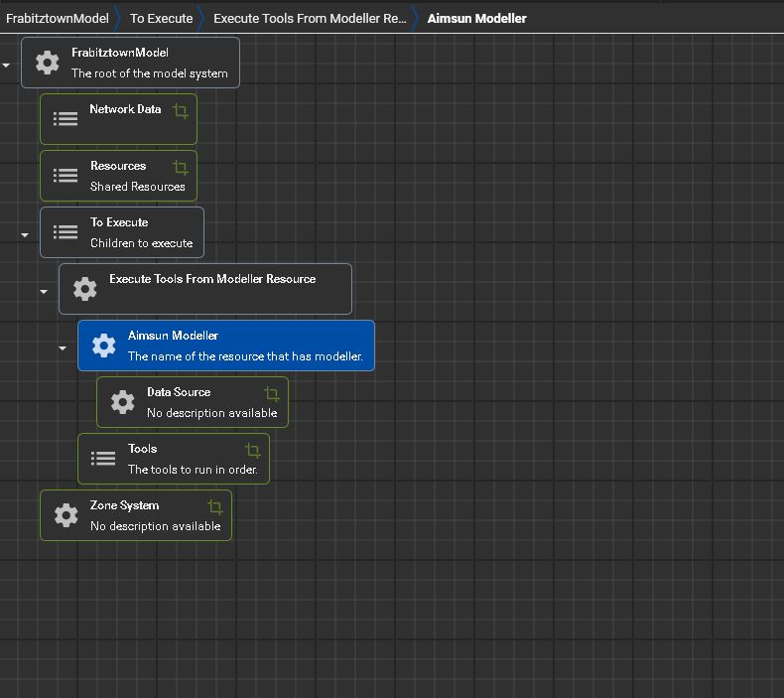Select the Execute Tools From Modeller Resource title
The image size is (784, 698).
coord(212,279)
